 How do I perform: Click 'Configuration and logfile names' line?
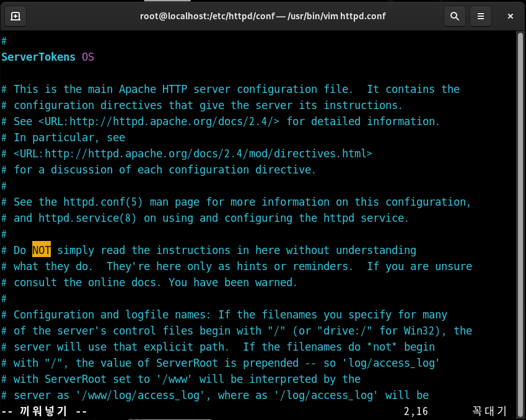pos(224,315)
